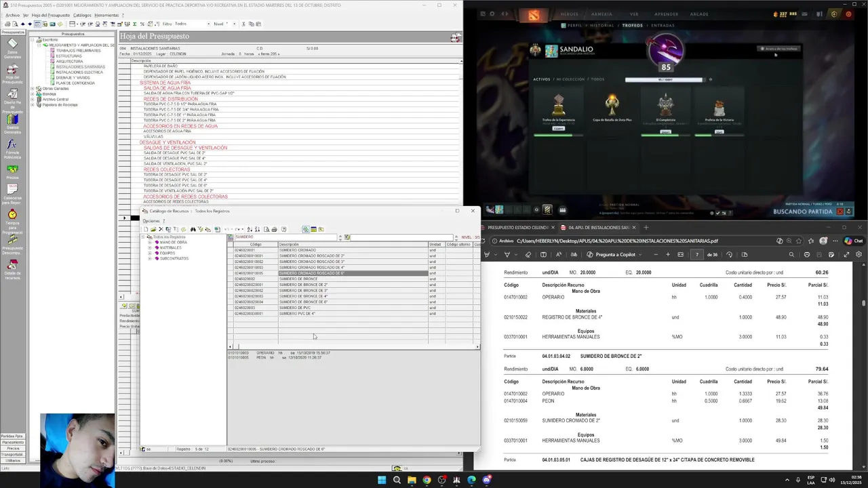868x488 pixels.
Task: Toggle list view icon in Catálogo toolbar
Action: point(313,229)
